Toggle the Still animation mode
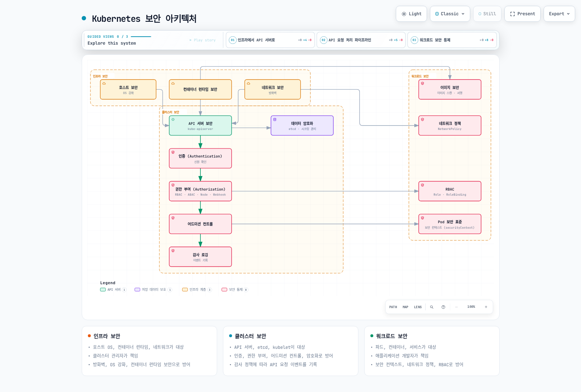Viewport: 581px width, 392px height. click(487, 14)
